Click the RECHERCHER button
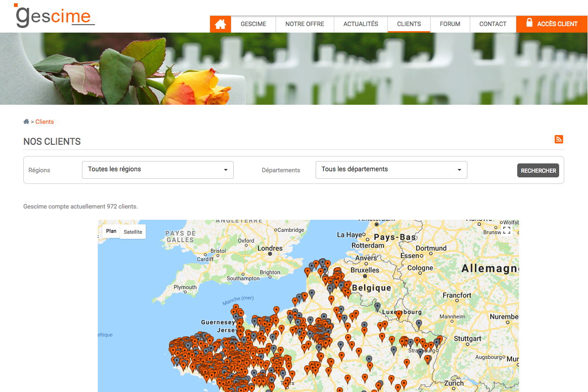The width and height of the screenshot is (588, 392). 538,170
